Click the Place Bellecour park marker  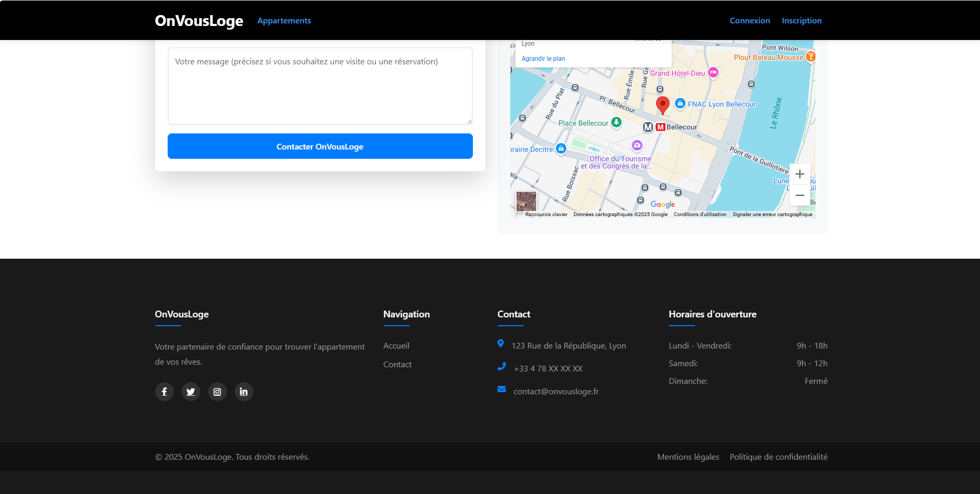616,123
